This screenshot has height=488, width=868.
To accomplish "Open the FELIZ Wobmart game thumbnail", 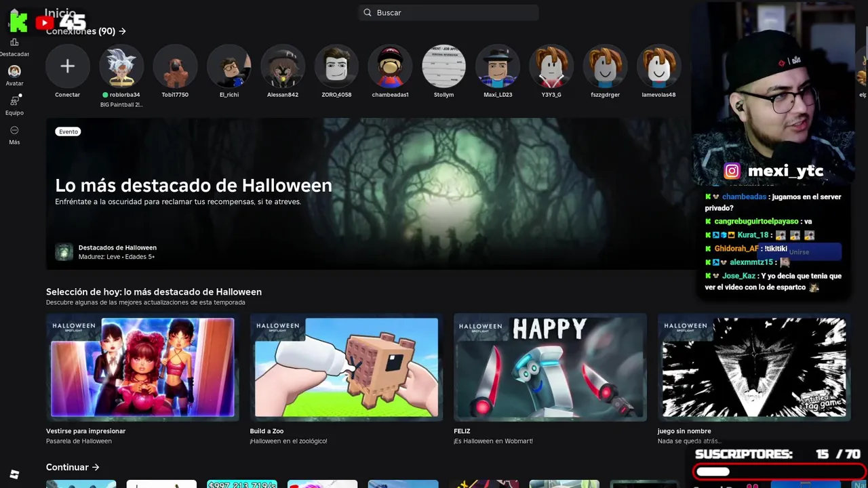I will pyautogui.click(x=550, y=367).
